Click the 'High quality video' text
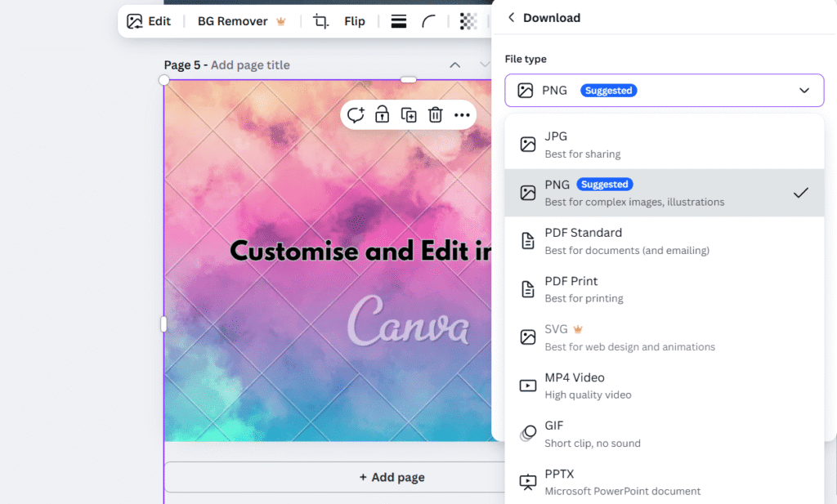Image resolution: width=837 pixels, height=504 pixels. [588, 395]
